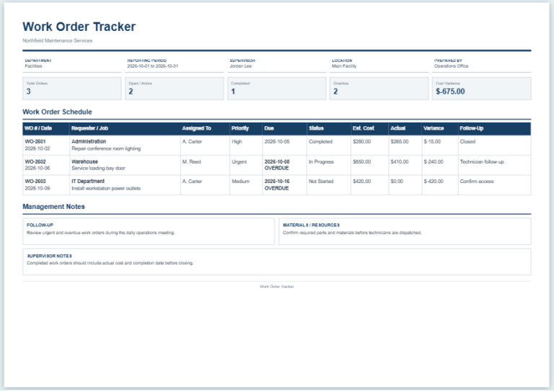The height and width of the screenshot is (392, 554).
Task: Click actual cost $0.00
Action: tap(397, 182)
